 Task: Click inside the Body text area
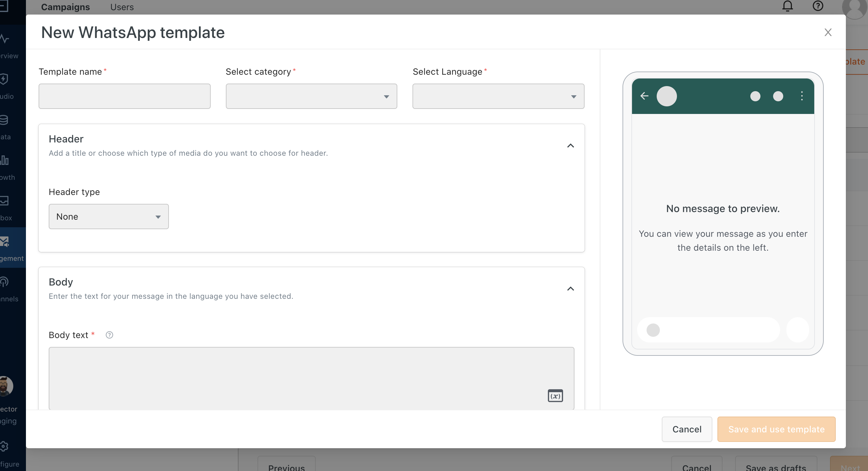(x=311, y=378)
